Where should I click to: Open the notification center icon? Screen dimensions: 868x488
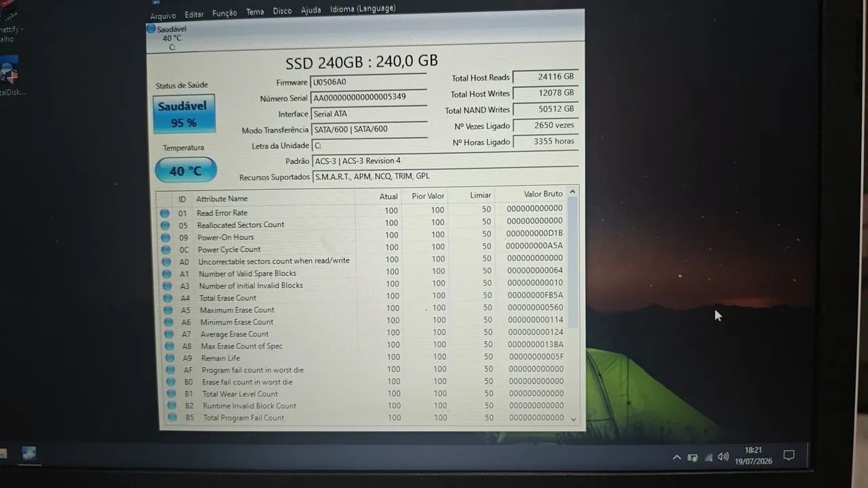pos(789,455)
